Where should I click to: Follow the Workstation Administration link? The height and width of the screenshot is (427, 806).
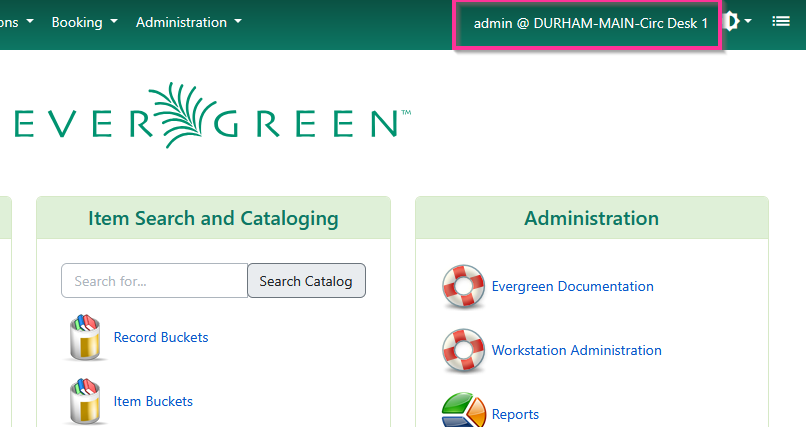point(576,351)
